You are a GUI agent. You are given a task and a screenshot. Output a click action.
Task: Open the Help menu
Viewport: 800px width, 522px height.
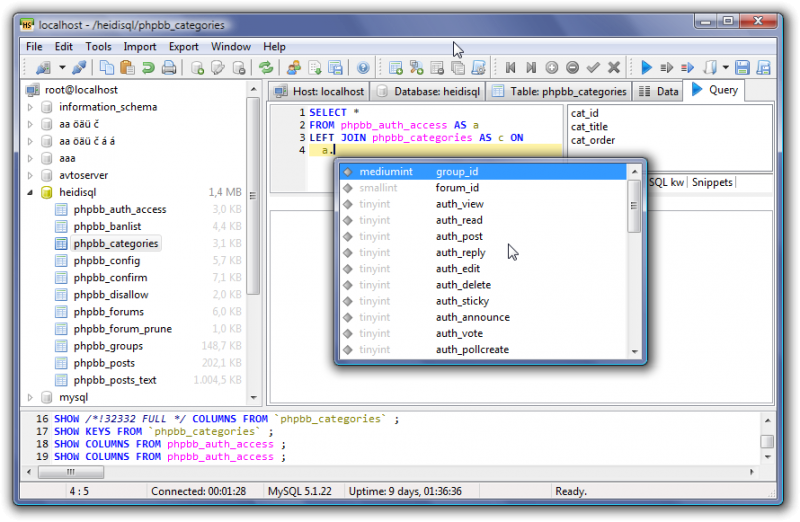click(x=274, y=46)
